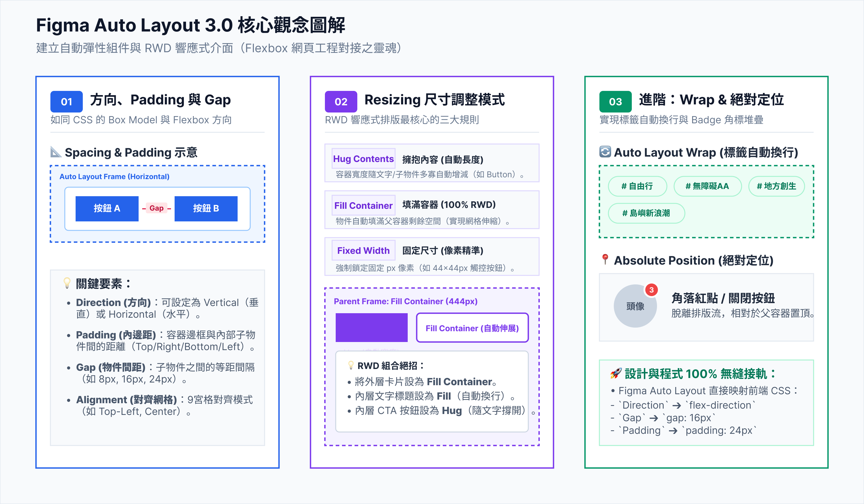The width and height of the screenshot is (864, 504).
Task: Click the heading 進階：Wrap & 絕對定位
Action: coord(711,100)
